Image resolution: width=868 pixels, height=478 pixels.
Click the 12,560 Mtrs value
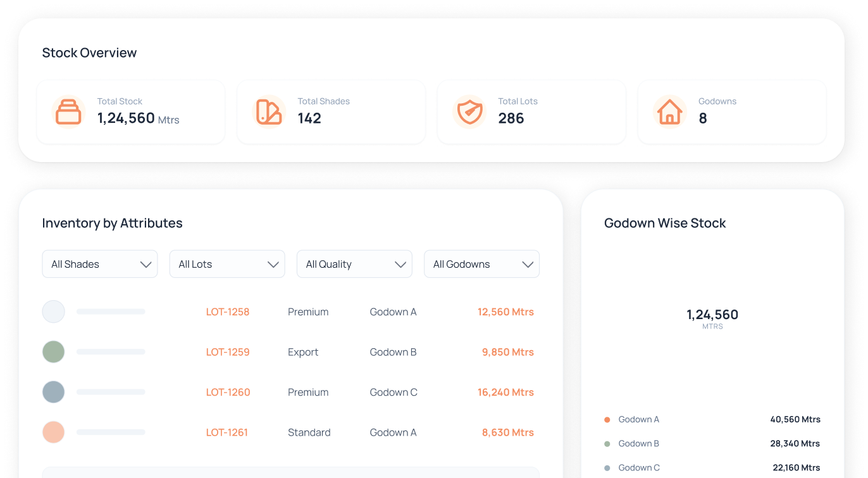click(x=505, y=312)
